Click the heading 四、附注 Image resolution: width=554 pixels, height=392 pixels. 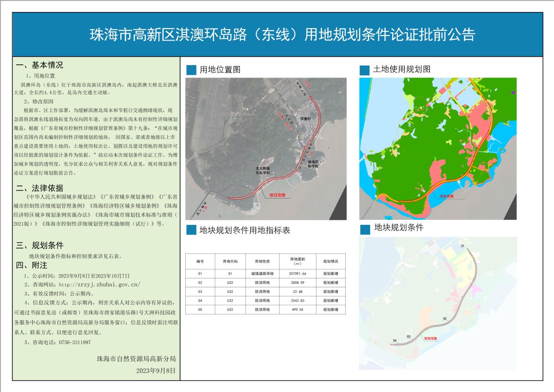31,265
